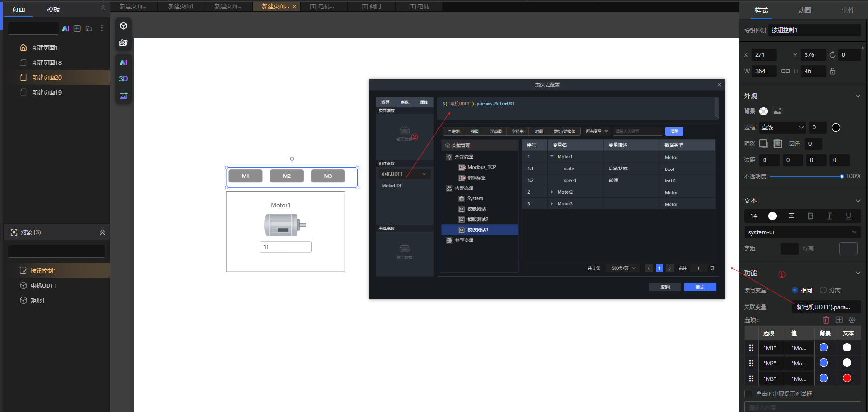Collapse the 文本 section
The height and width of the screenshot is (412, 868).
tap(858, 201)
